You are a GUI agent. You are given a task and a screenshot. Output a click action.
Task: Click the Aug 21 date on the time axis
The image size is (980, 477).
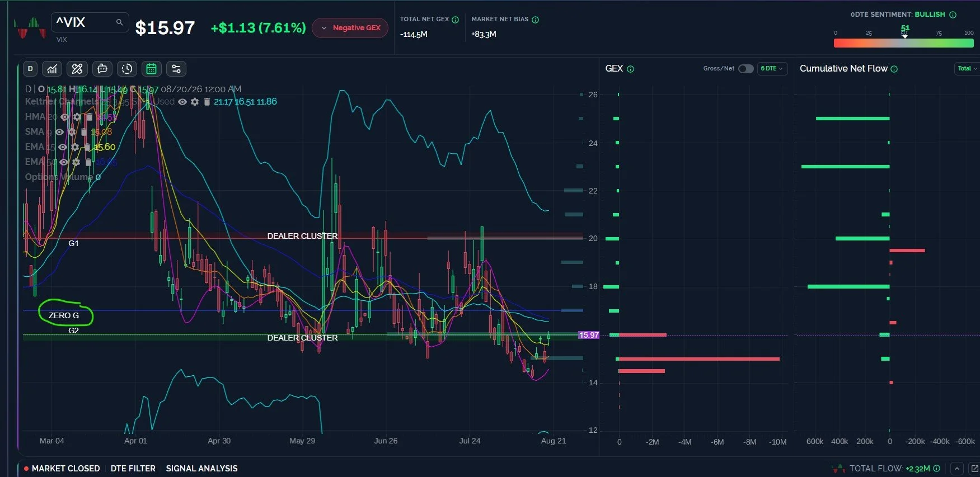(x=554, y=441)
